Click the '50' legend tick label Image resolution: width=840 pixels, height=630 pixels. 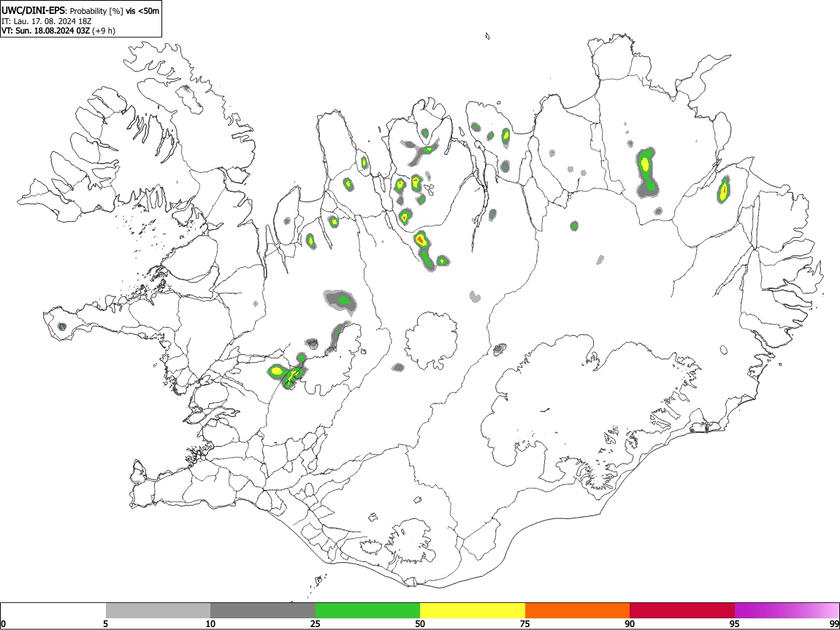tap(420, 623)
